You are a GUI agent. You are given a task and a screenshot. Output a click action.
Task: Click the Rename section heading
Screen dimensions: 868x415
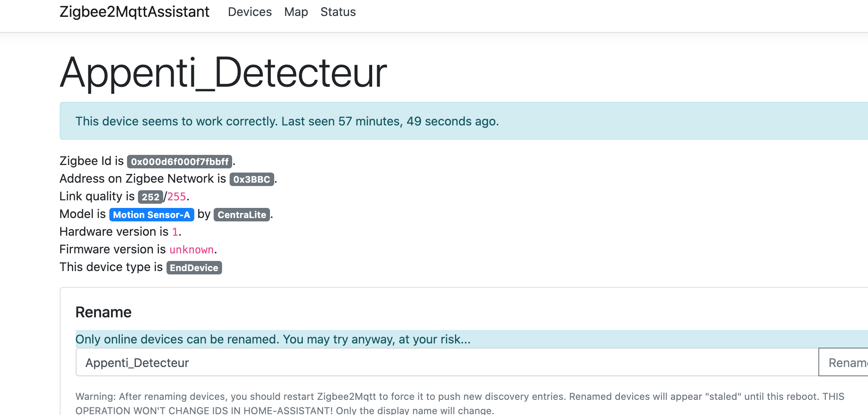tap(103, 312)
